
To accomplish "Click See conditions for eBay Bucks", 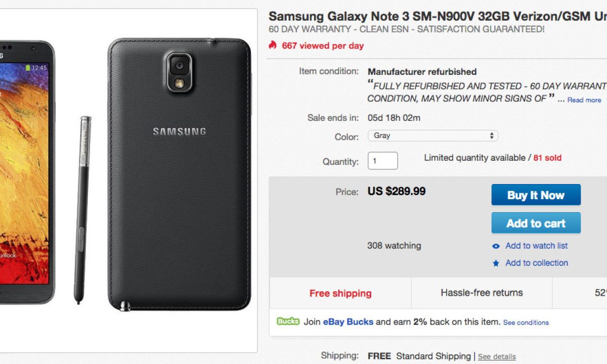I will click(526, 323).
